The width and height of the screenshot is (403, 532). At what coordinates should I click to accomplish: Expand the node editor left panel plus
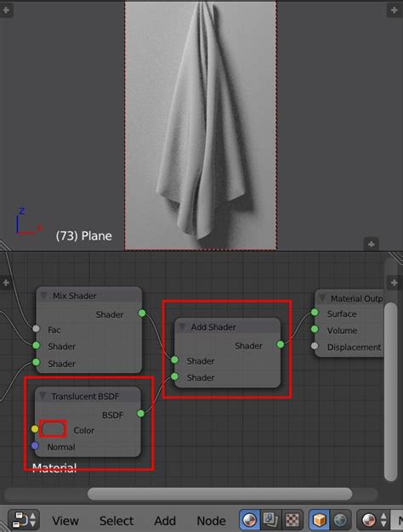coord(5,283)
